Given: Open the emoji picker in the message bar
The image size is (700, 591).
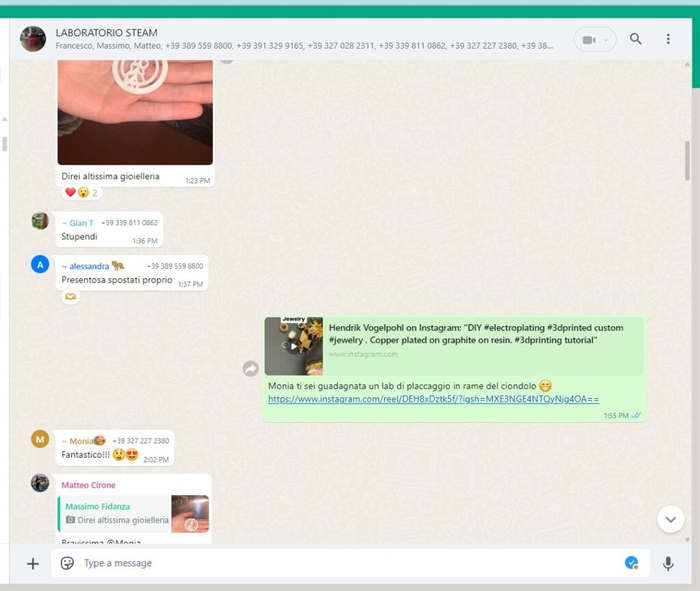Looking at the screenshot, I should point(67,563).
